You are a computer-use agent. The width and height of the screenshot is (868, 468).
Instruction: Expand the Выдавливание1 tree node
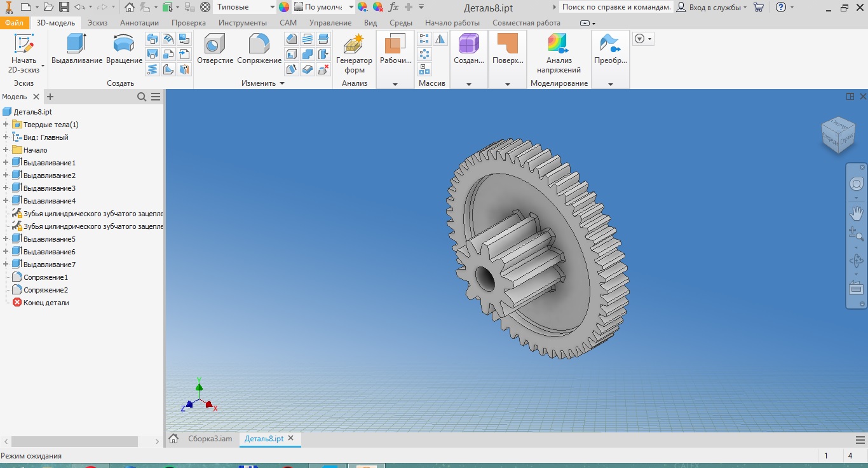[x=6, y=163]
